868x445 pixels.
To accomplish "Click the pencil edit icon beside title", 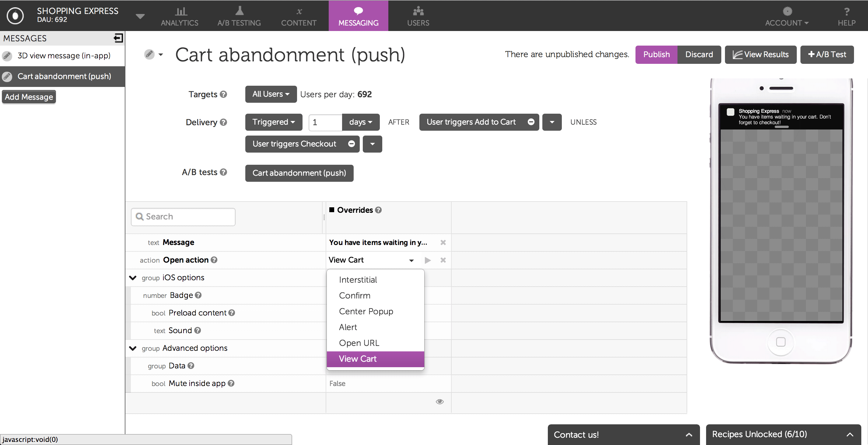I will (x=149, y=54).
